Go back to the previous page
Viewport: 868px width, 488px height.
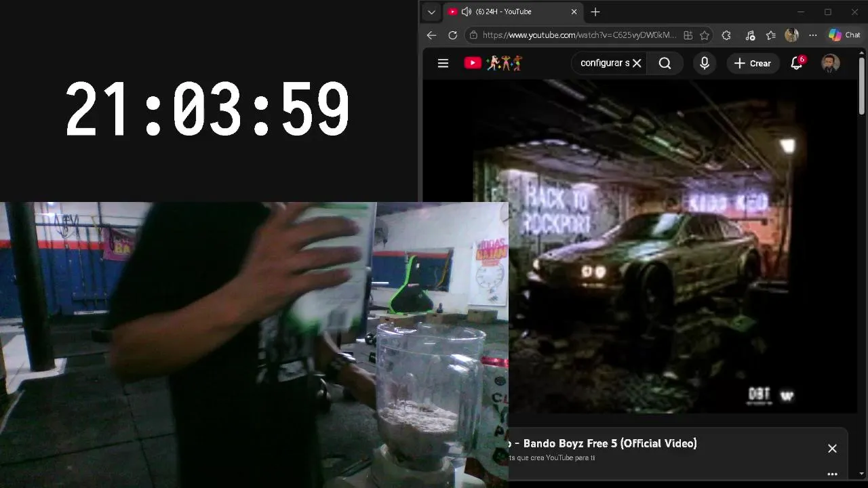click(431, 35)
